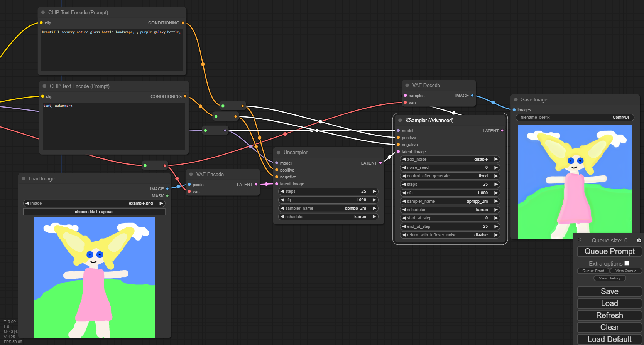Open the queue settings gear icon
The width and height of the screenshot is (644, 345).
639,241
